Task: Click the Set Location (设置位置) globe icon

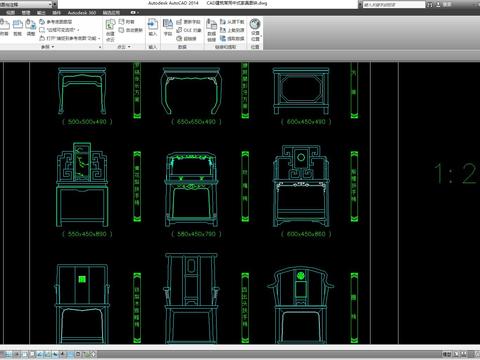Action: click(x=255, y=29)
